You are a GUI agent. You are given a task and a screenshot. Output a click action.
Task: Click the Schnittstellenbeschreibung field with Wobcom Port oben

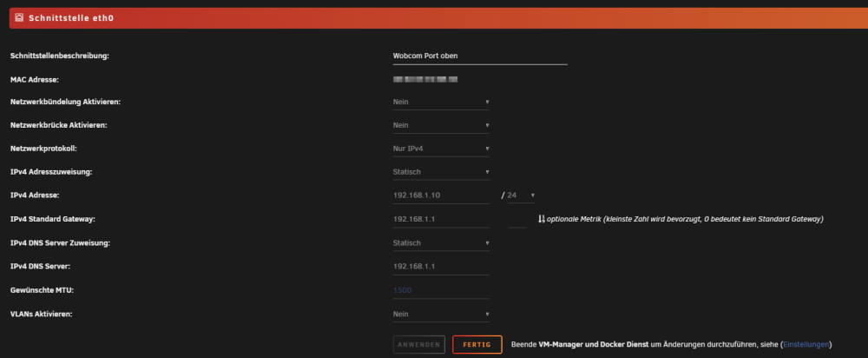coord(480,56)
